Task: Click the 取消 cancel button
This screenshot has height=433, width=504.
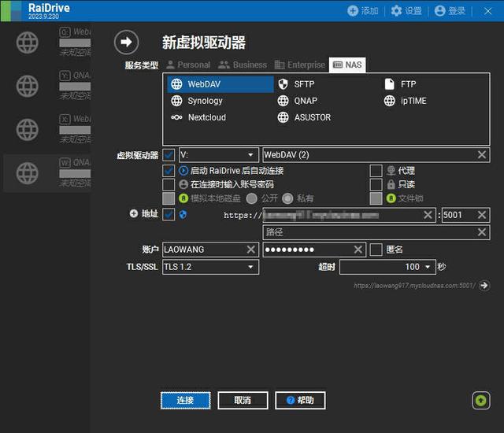Action: click(x=243, y=400)
